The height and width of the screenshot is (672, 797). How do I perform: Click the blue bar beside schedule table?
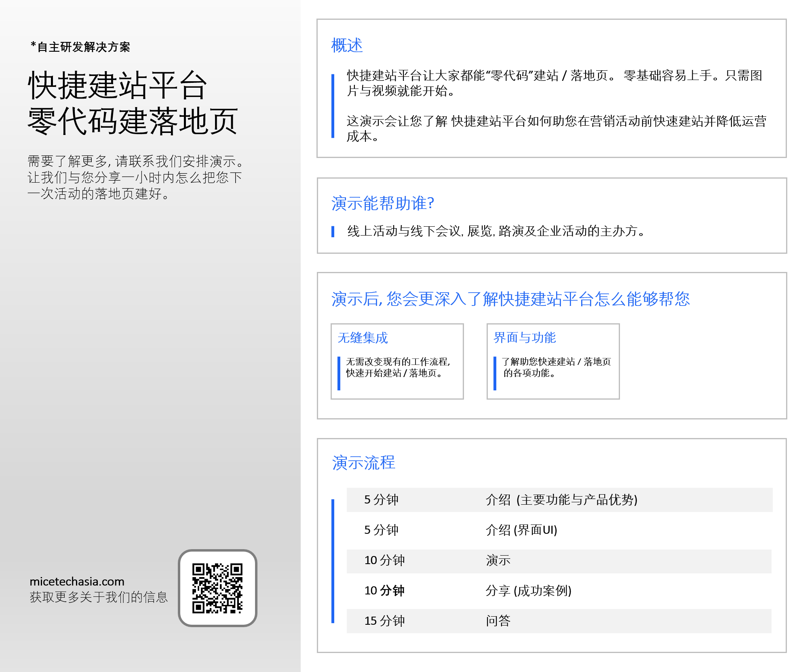point(333,561)
